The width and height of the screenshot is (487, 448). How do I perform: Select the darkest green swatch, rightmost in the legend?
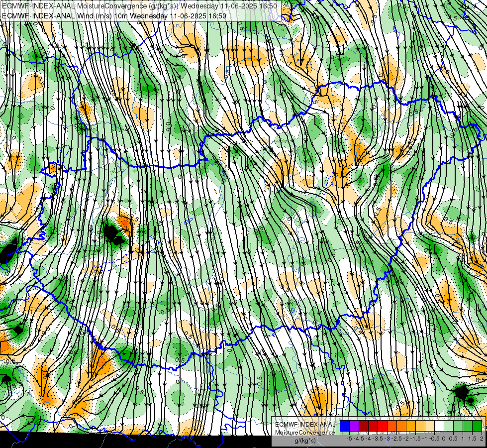(x=477, y=426)
